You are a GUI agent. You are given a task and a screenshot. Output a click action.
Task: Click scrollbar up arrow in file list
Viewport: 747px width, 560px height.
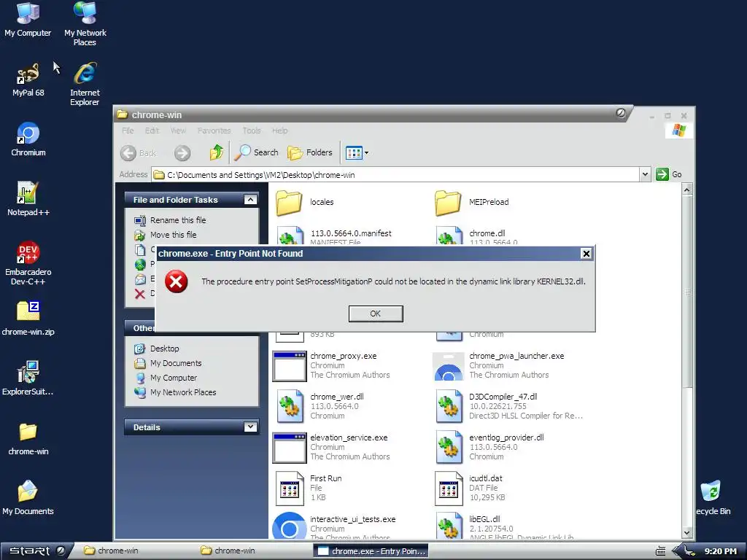coord(686,190)
